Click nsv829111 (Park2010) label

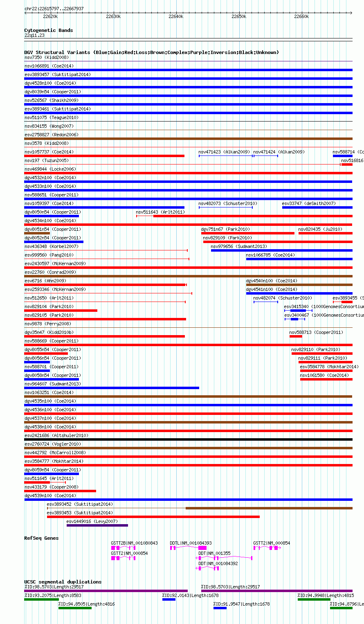click(323, 358)
